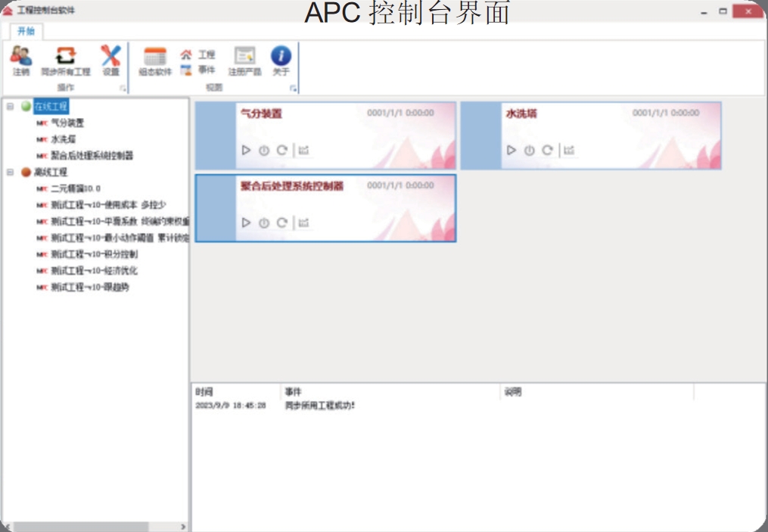This screenshot has width=768, height=532.
Task: Click 同步所有工程 sync icon in ribbon
Action: [x=65, y=55]
